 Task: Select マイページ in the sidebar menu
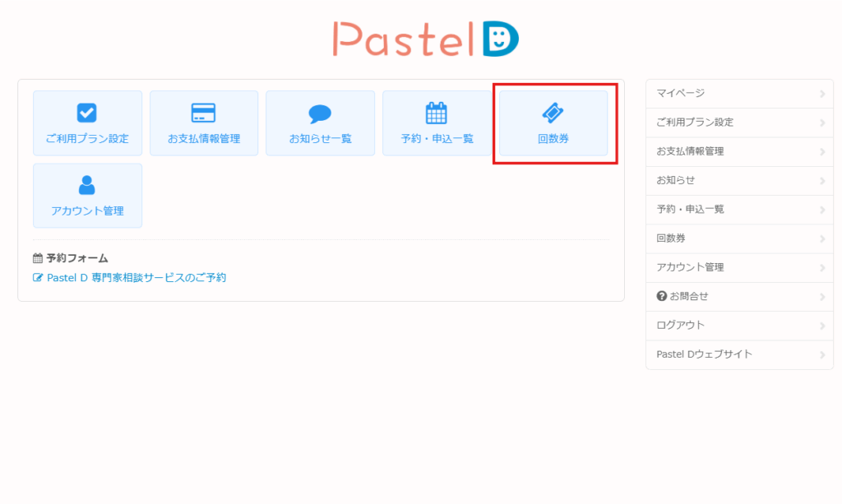(681, 94)
